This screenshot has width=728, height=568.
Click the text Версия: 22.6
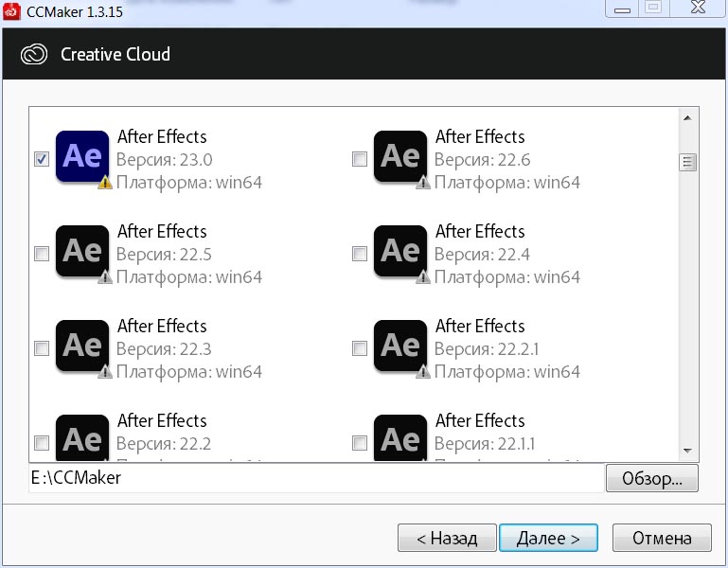(x=483, y=160)
